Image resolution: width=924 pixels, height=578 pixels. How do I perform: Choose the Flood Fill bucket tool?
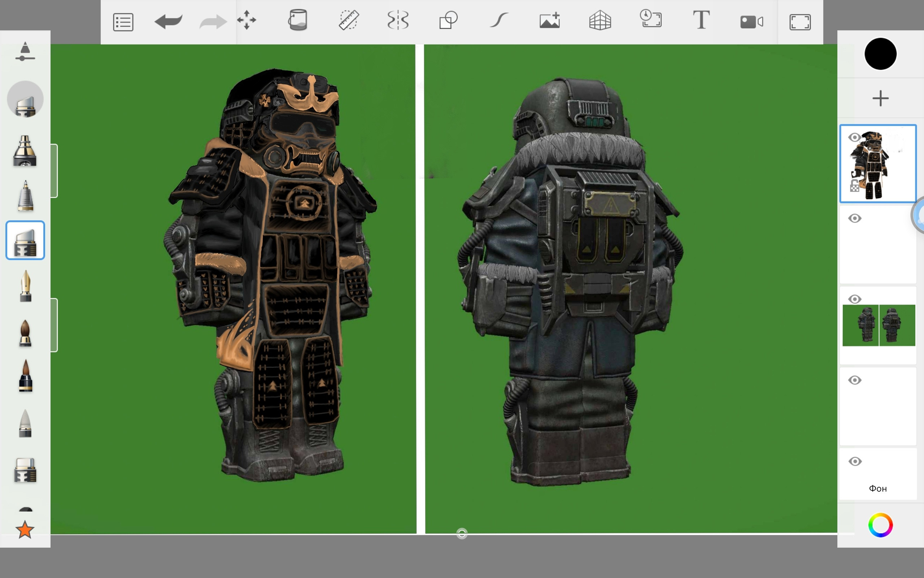(x=297, y=20)
